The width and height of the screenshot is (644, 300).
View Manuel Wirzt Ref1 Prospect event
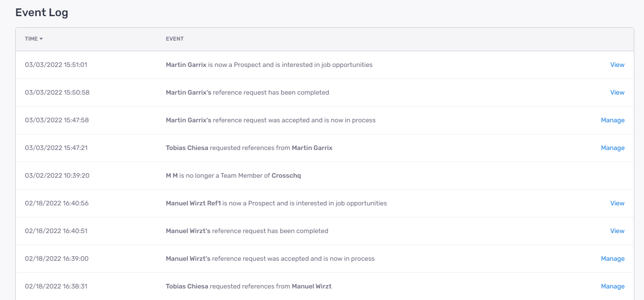[617, 203]
